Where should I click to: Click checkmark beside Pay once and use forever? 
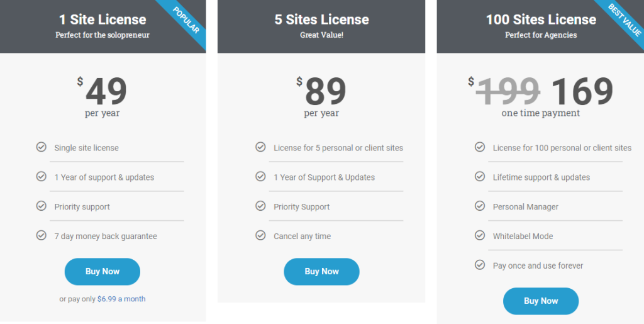[x=480, y=265]
